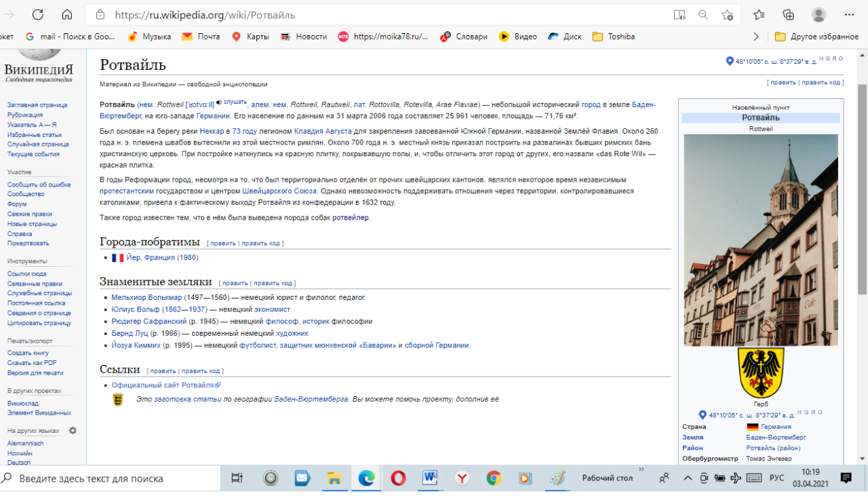
Task: Click the France flag icon next to Йер
Action: pos(118,258)
